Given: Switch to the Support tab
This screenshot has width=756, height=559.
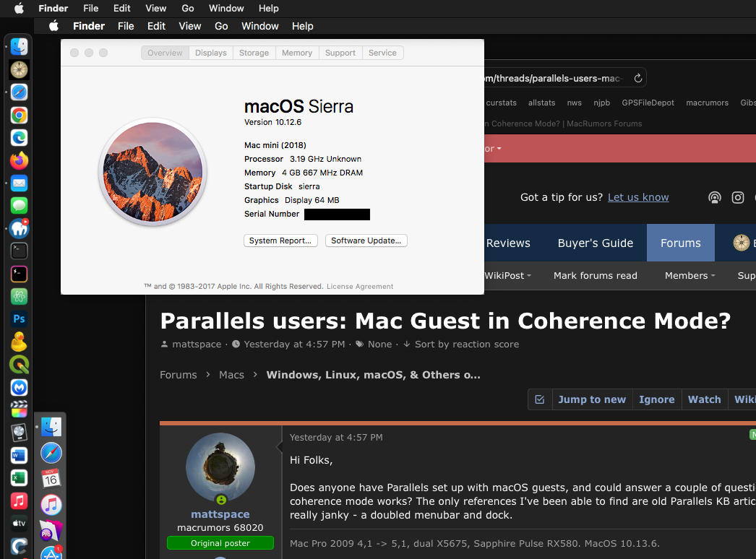Looking at the screenshot, I should (x=340, y=53).
